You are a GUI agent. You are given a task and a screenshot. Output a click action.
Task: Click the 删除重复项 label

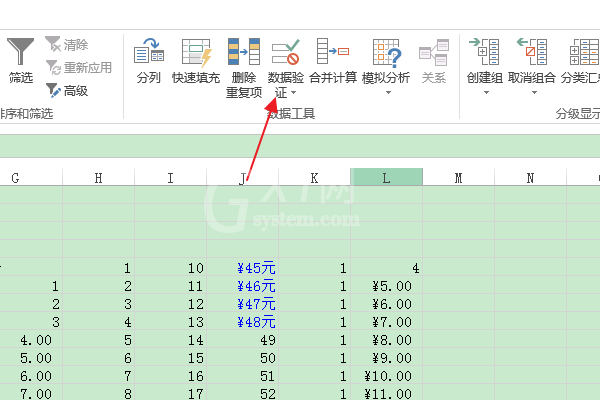click(244, 85)
